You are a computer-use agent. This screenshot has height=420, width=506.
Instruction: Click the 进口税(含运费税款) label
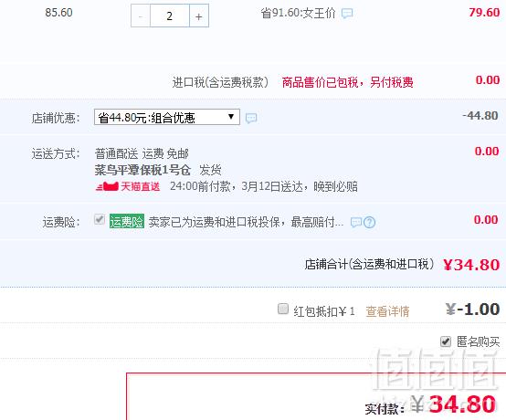tap(220, 82)
